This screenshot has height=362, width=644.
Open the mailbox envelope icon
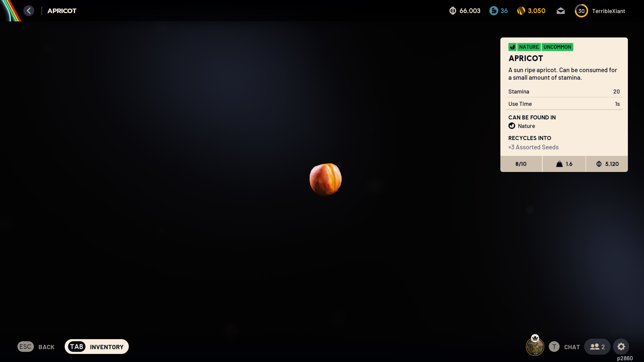(x=560, y=11)
